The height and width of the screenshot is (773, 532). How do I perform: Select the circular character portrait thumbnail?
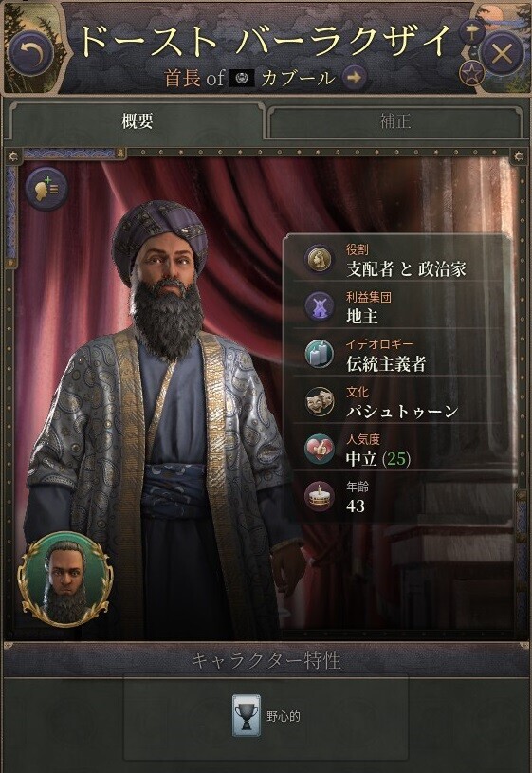pyautogui.click(x=65, y=580)
